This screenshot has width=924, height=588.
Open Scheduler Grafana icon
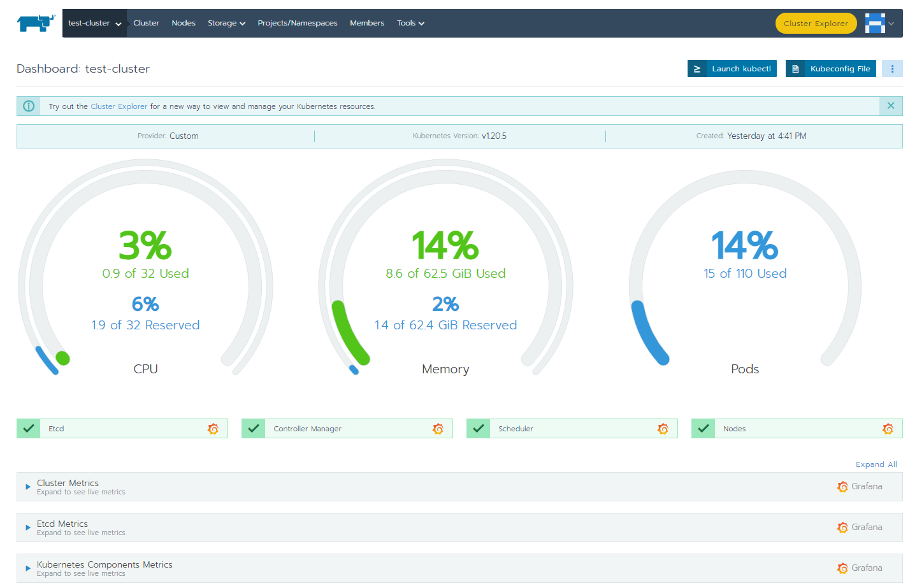tap(663, 429)
